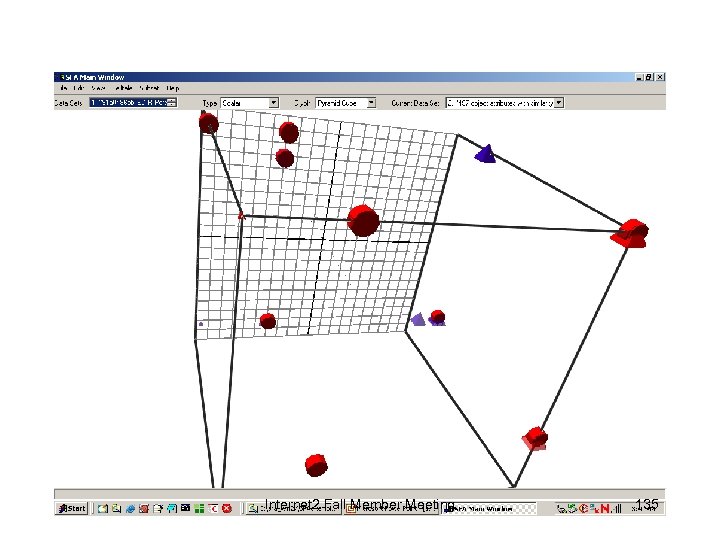Screen dimensions: 720x540
Task: Click the signal bars tray icon
Action: [x=617, y=508]
